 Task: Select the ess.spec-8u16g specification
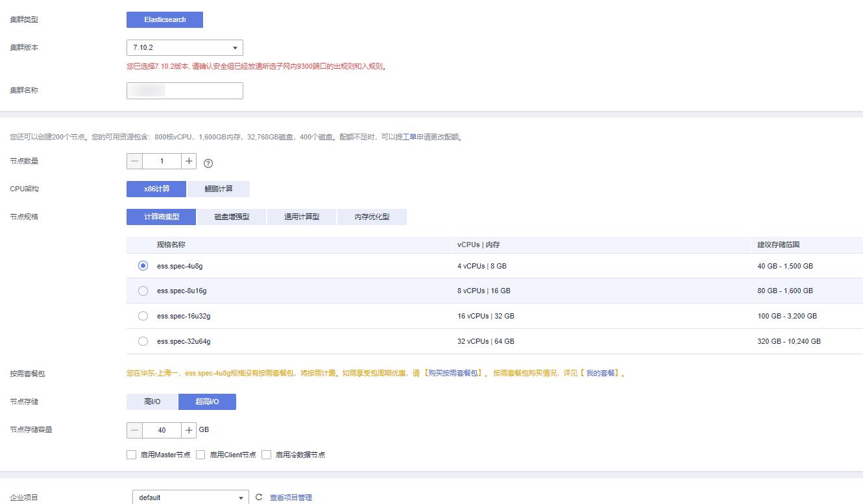click(x=143, y=291)
